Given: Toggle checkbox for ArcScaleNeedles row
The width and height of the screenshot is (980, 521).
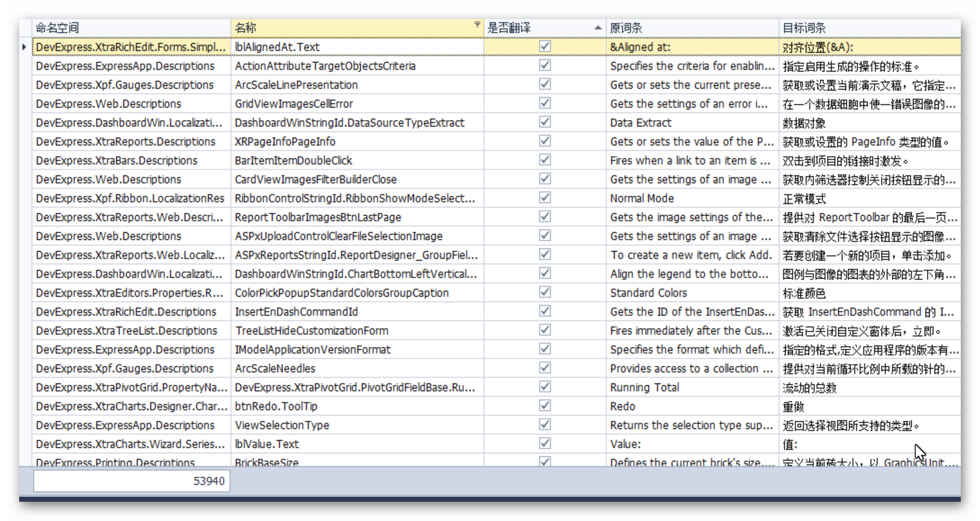Looking at the screenshot, I should point(545,368).
